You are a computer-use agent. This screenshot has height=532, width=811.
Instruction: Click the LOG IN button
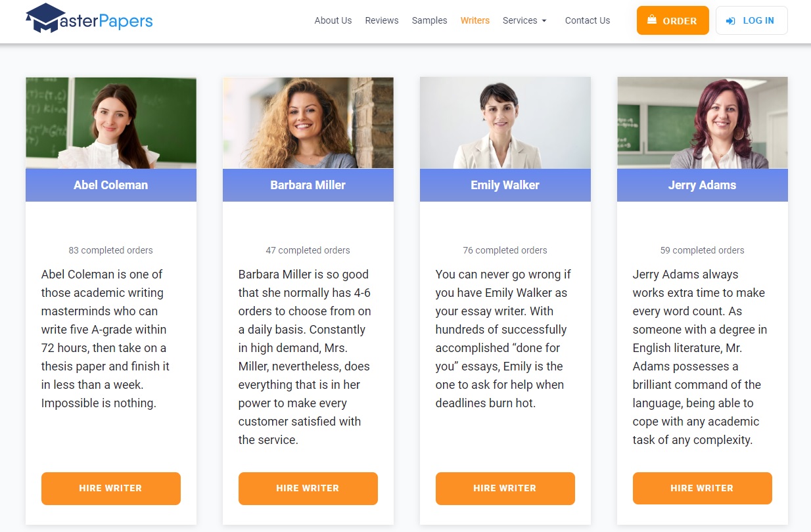pos(752,20)
